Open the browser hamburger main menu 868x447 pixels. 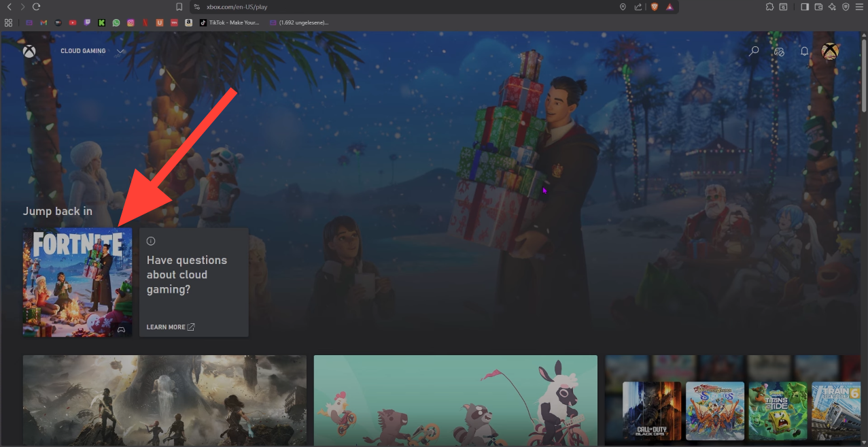point(860,7)
